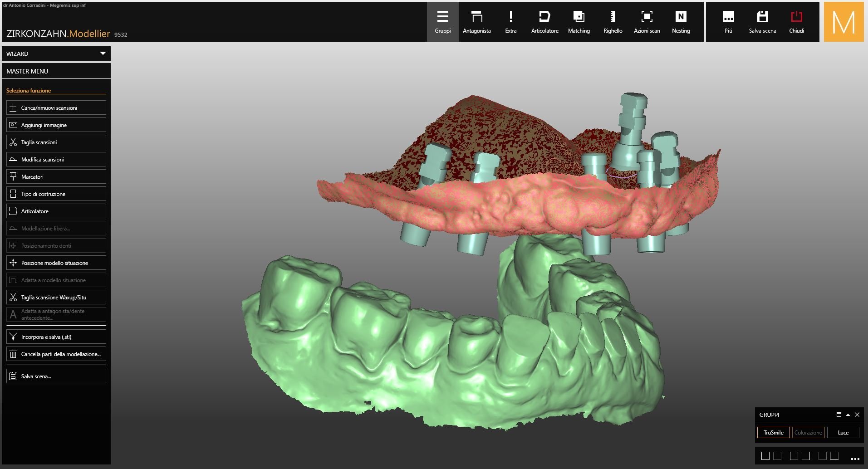Select Taglia scansioni from master menu

pos(56,142)
